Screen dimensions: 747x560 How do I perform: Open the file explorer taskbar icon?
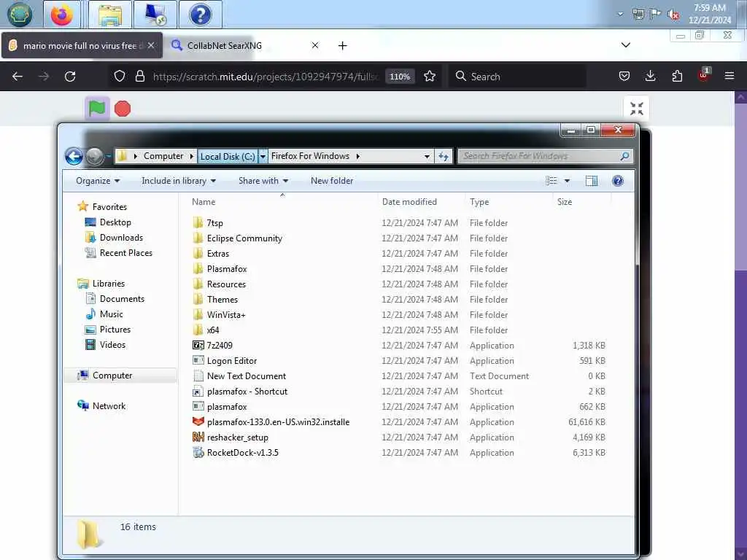point(110,15)
